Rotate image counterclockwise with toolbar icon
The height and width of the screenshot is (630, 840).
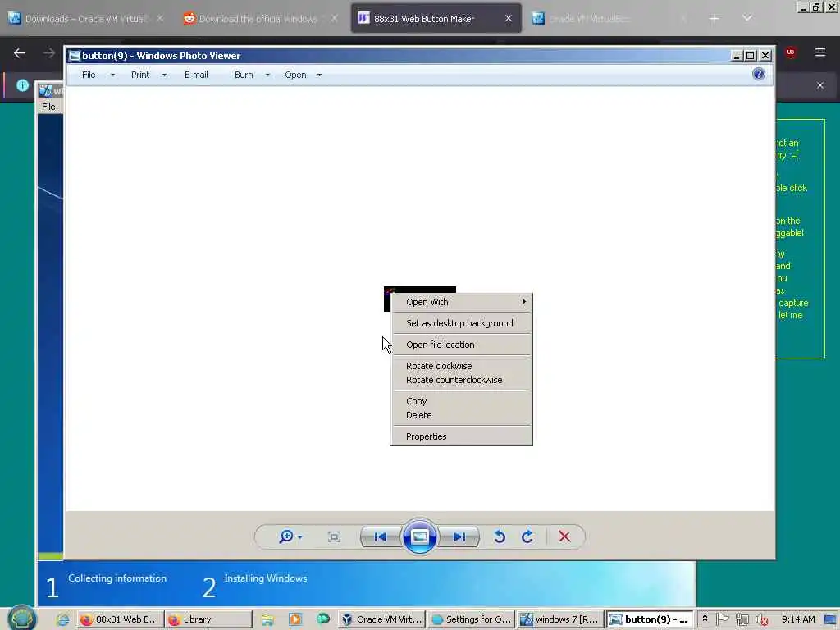[x=500, y=536]
